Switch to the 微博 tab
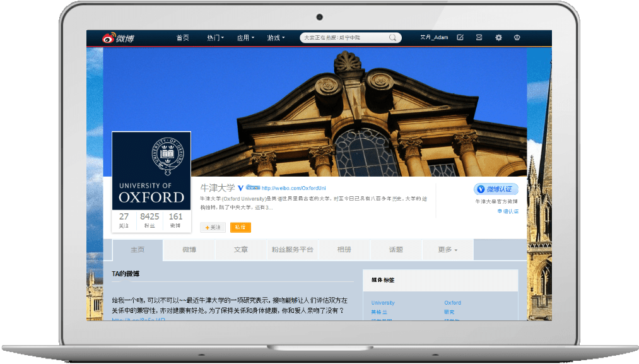This screenshot has height=364, width=639. pos(189,249)
